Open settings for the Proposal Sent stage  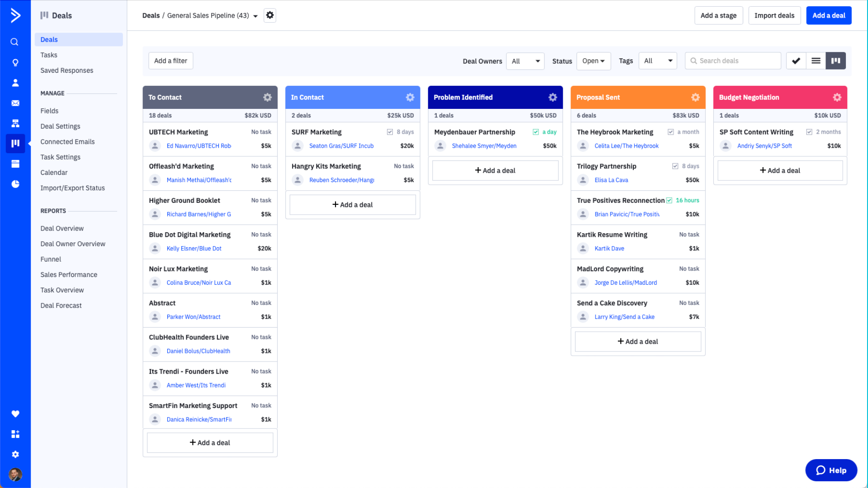click(695, 97)
